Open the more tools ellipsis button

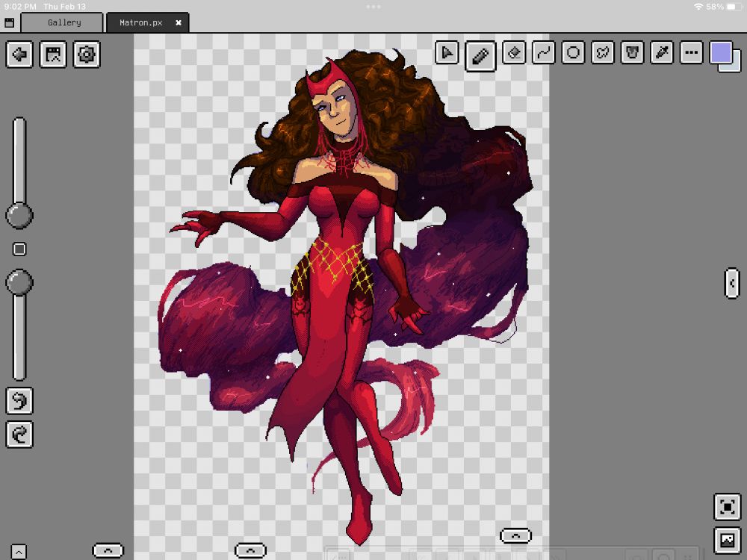coord(691,53)
